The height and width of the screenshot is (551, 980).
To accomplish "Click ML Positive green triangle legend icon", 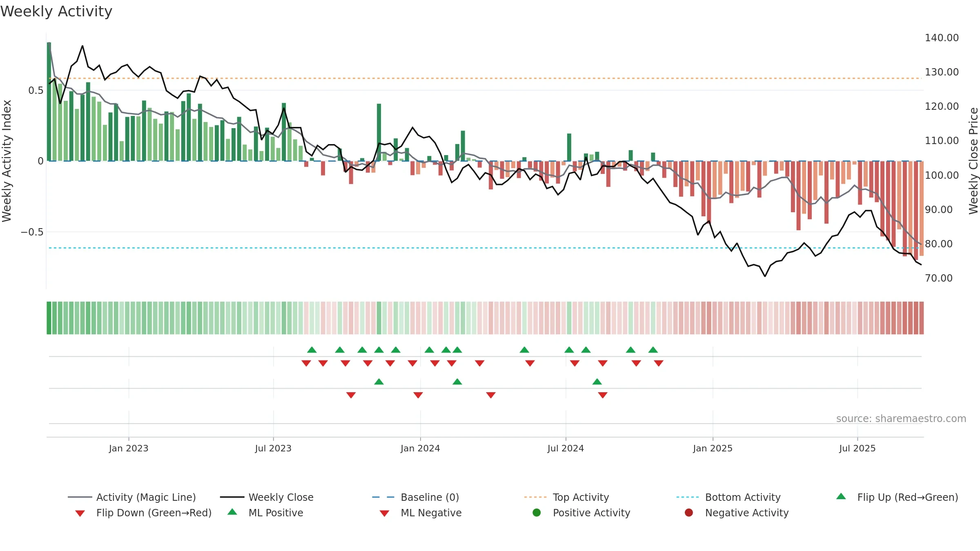I will (x=232, y=512).
